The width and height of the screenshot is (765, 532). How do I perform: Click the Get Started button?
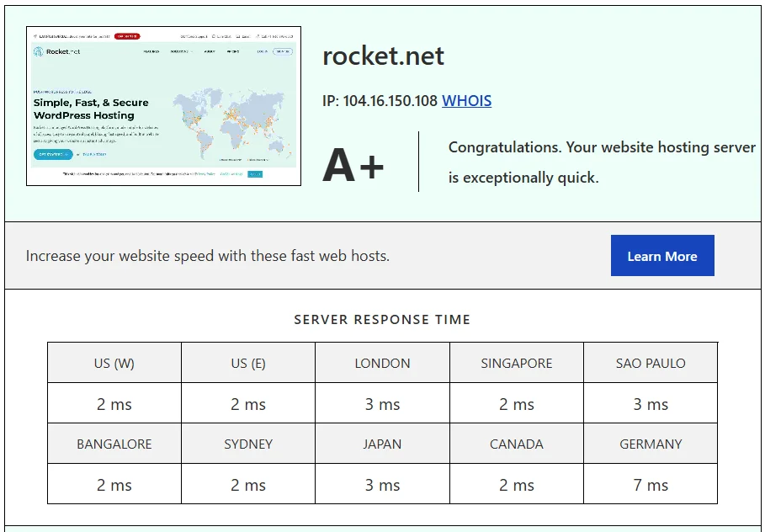click(52, 153)
